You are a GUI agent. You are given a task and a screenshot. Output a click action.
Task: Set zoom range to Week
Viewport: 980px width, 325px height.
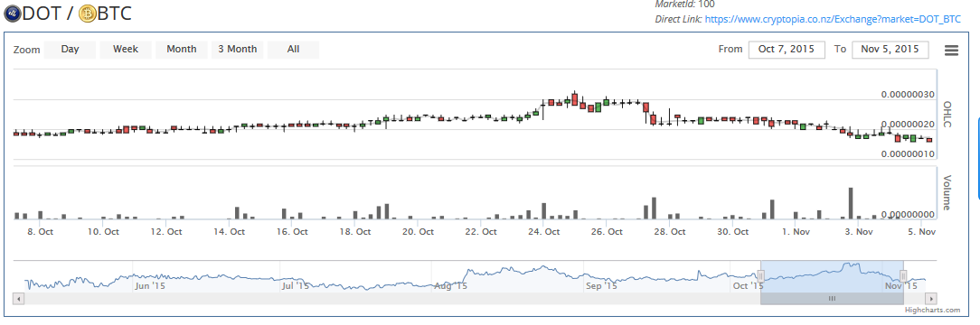coord(126,50)
